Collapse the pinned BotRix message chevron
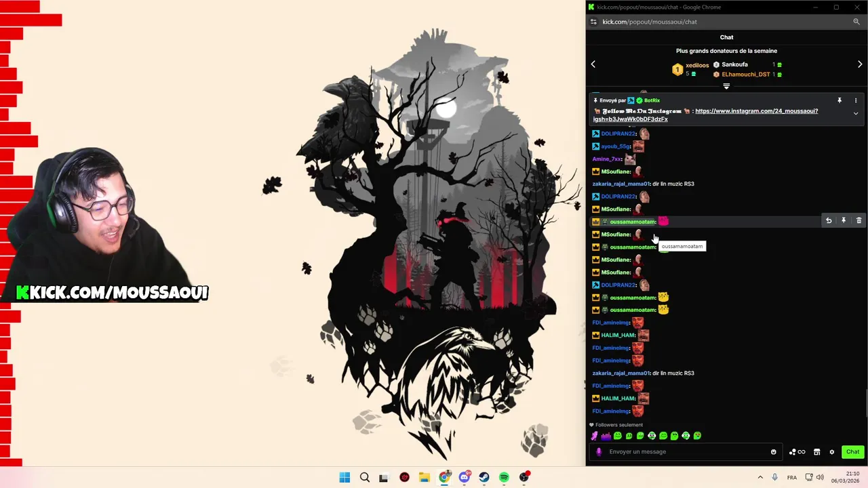 point(856,114)
